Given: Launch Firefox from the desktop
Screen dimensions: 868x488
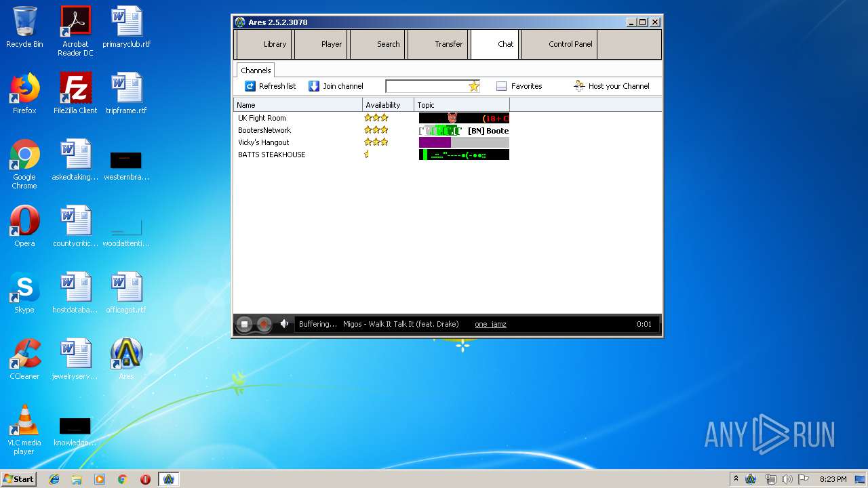Looking at the screenshot, I should [24, 94].
